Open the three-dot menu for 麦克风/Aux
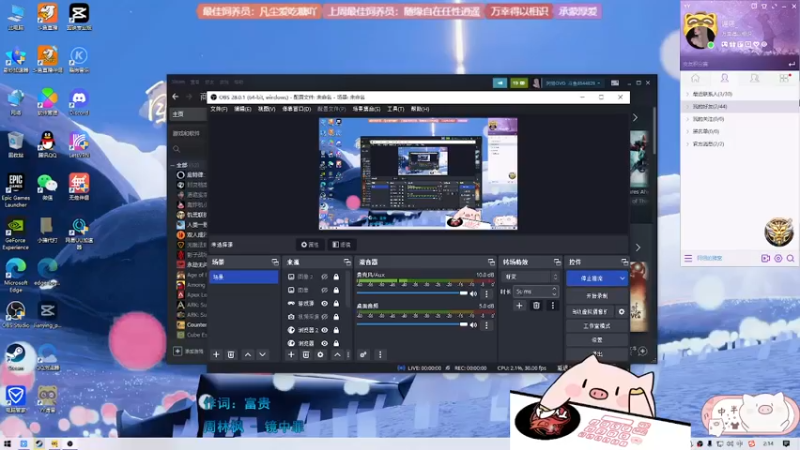Image resolution: width=800 pixels, height=450 pixels. click(486, 294)
